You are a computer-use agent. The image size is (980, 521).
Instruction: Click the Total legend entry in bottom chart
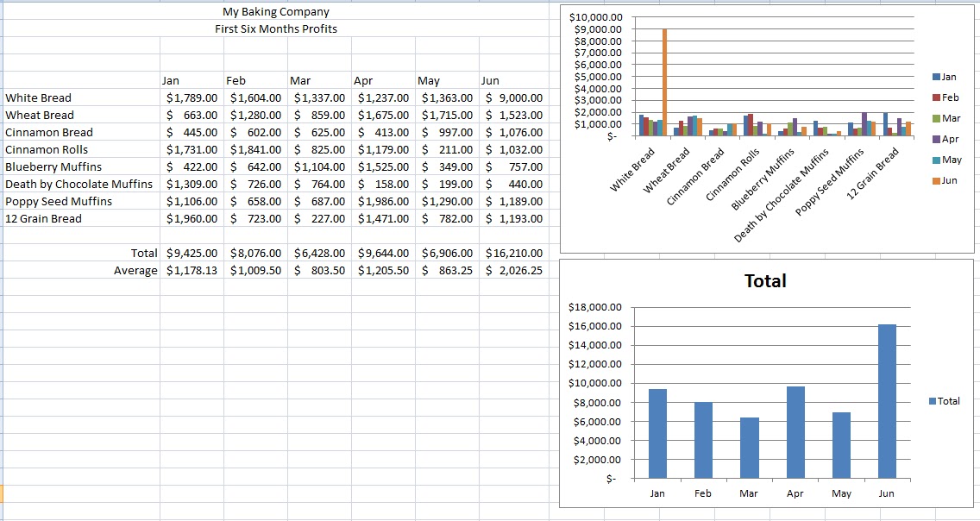945,401
